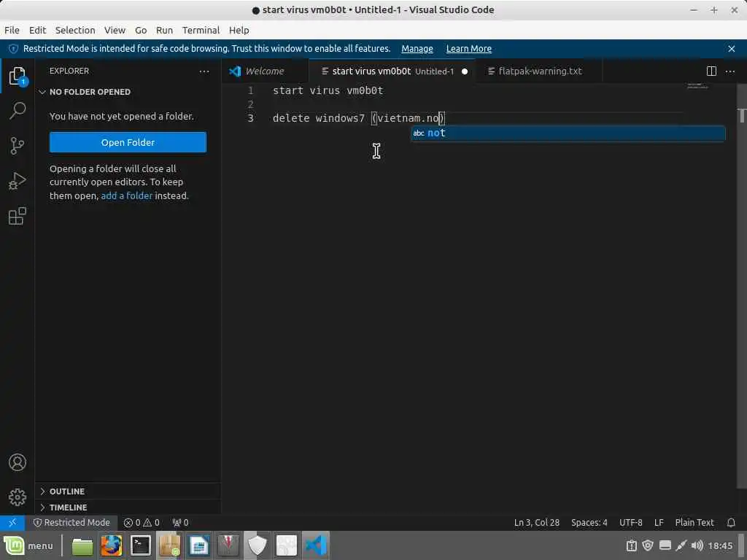Open the Selection menu
The height and width of the screenshot is (560, 747).
75,30
